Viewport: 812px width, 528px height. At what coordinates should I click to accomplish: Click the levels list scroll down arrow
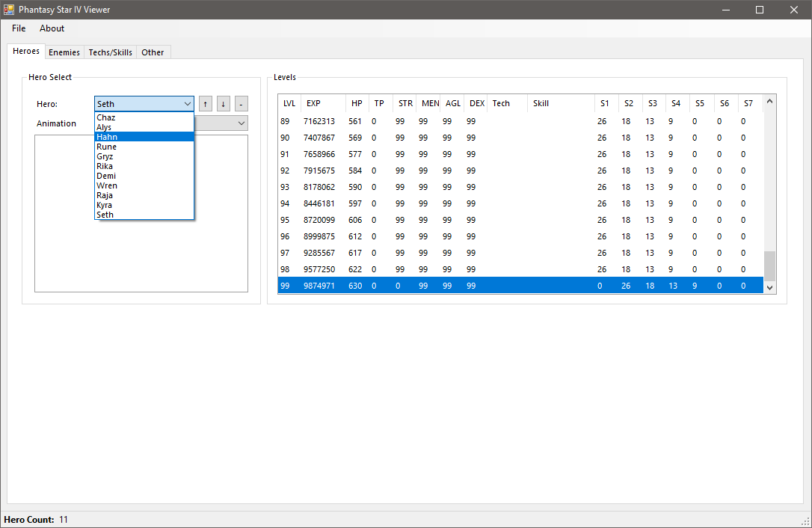coord(769,288)
